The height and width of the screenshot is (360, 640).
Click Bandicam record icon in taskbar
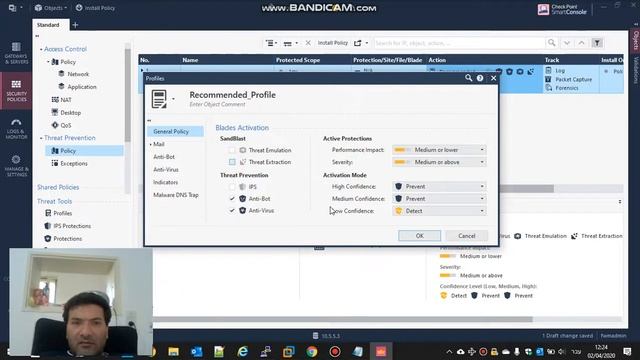tap(335, 351)
